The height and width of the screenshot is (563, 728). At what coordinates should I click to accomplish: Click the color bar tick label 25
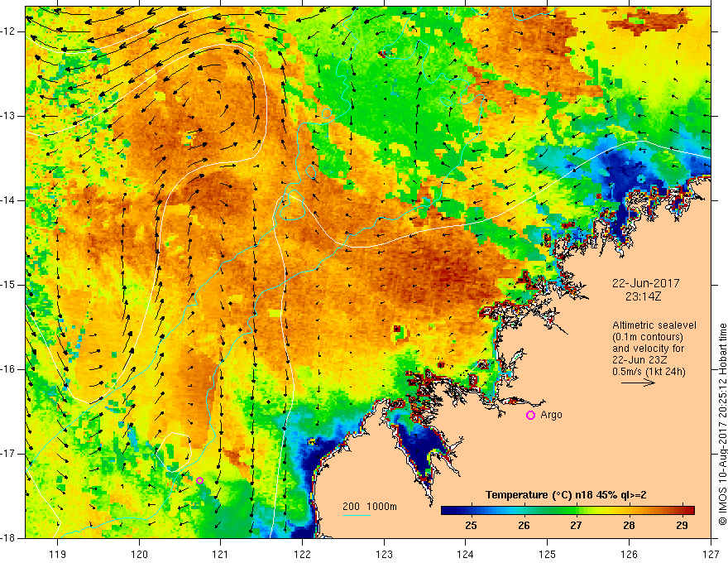coord(471,526)
